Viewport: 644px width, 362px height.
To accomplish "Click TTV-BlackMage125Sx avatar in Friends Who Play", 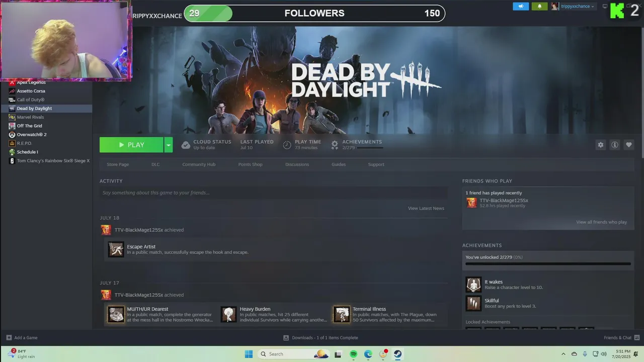I will tap(471, 203).
